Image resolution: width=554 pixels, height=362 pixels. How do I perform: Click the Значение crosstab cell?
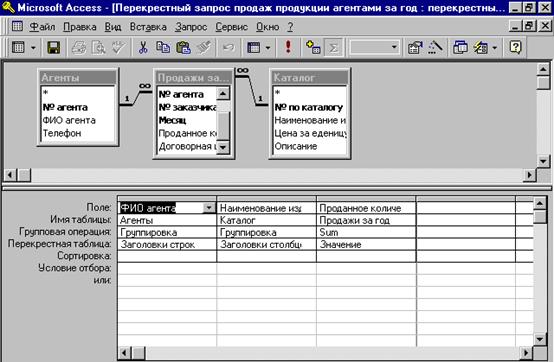tap(366, 244)
